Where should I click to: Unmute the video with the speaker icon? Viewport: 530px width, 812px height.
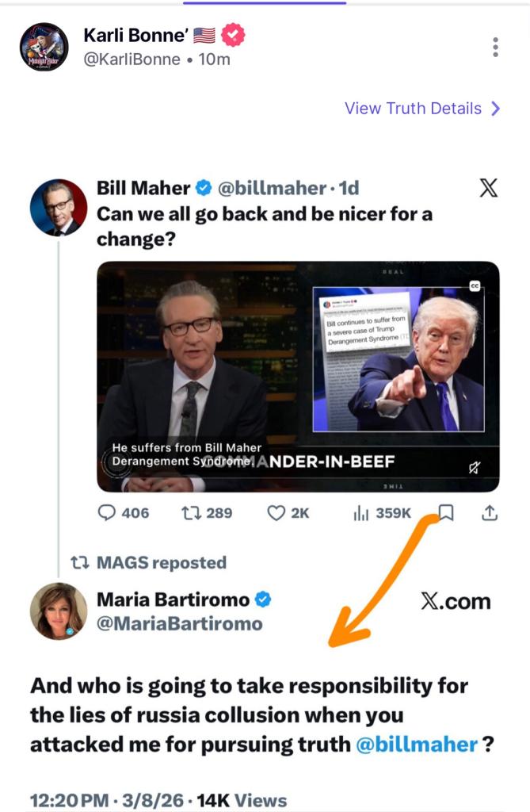point(475,467)
